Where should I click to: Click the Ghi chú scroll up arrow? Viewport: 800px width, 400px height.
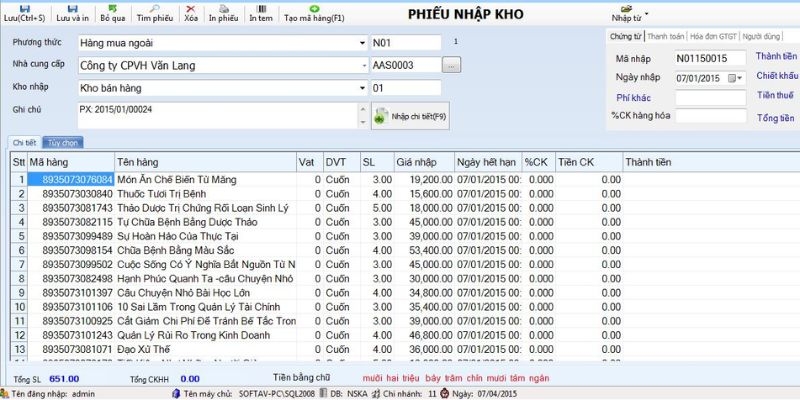coord(363,109)
